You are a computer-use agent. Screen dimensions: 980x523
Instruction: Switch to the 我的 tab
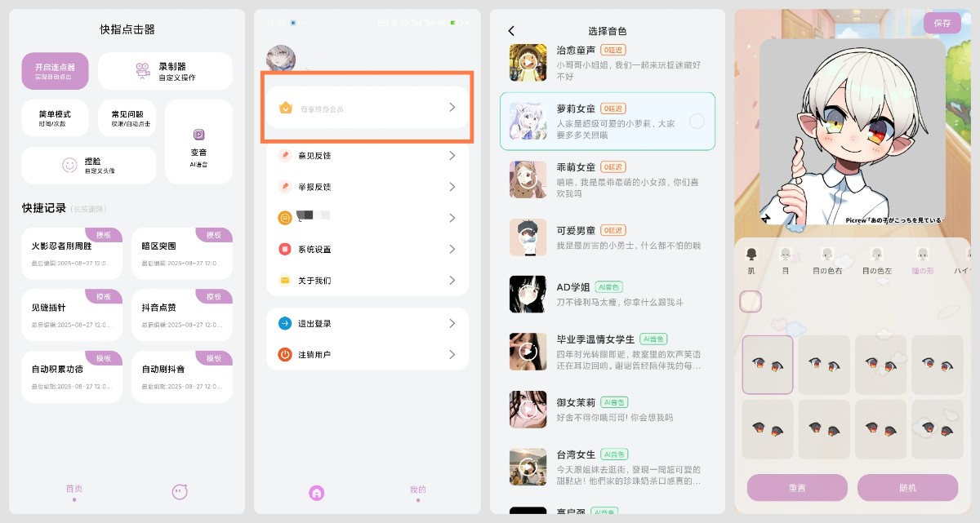tap(417, 491)
